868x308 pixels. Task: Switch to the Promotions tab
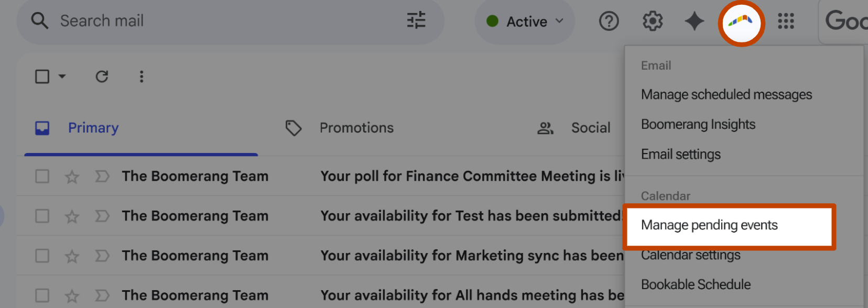[339, 128]
